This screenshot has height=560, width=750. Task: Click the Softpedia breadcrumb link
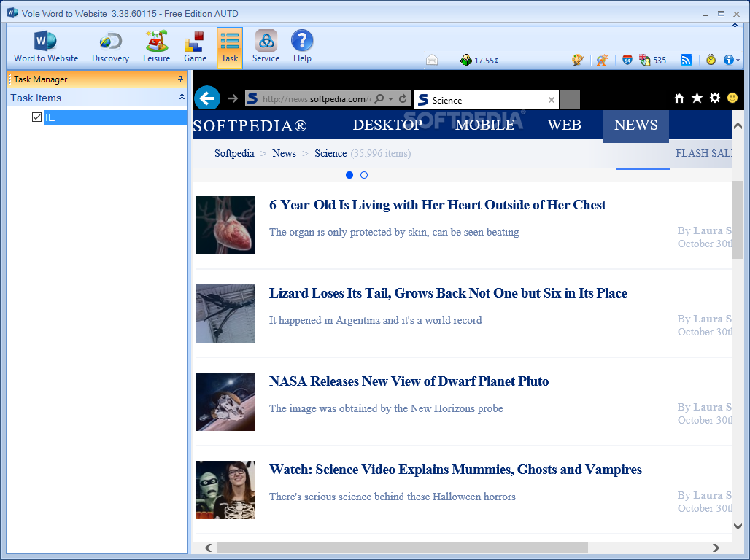pos(234,154)
